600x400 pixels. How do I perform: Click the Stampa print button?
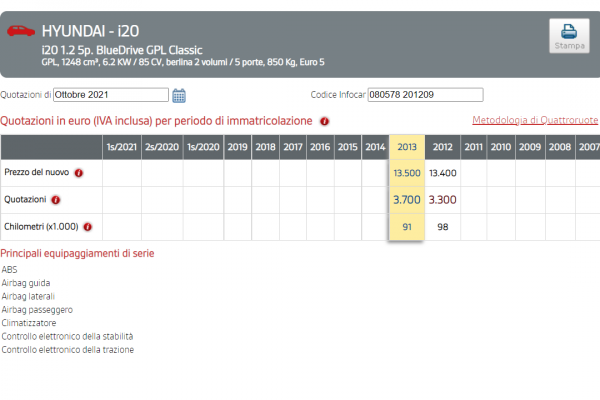coord(569,36)
